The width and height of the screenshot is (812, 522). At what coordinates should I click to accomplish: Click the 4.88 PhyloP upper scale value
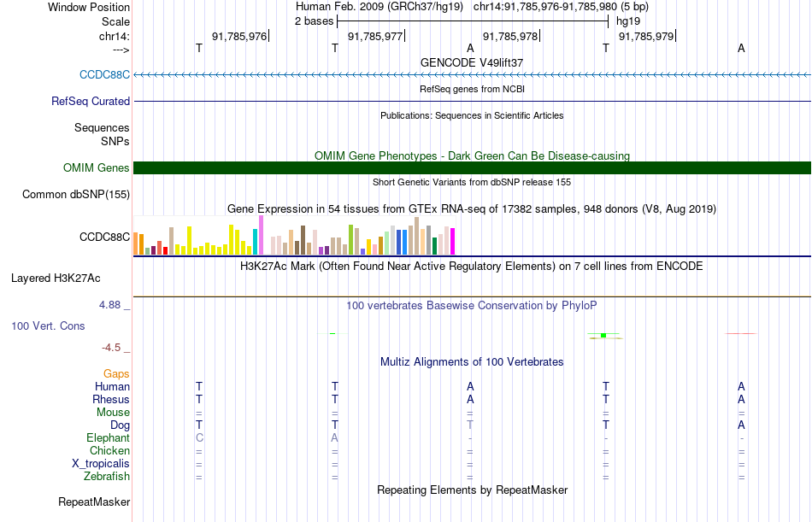tap(109, 304)
